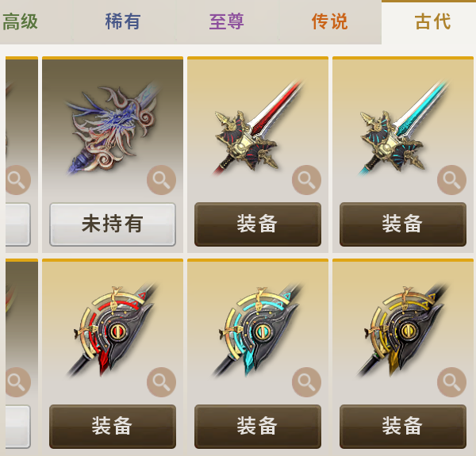Equip the red-bladed sword with 装备
The height and width of the screenshot is (456, 476).
click(x=258, y=224)
